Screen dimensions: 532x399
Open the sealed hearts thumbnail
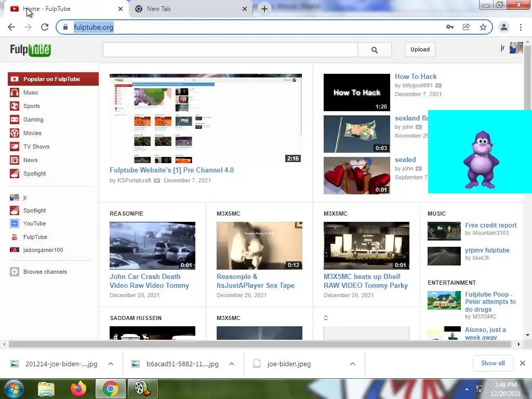click(356, 176)
